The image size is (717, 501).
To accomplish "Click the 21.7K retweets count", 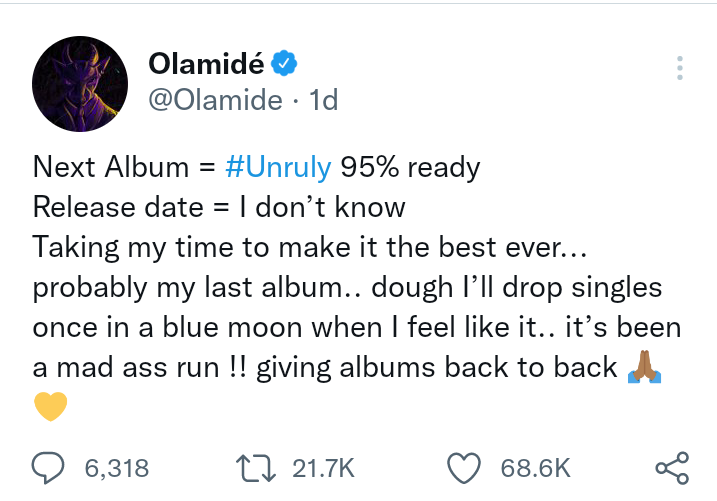I will (x=323, y=467).
